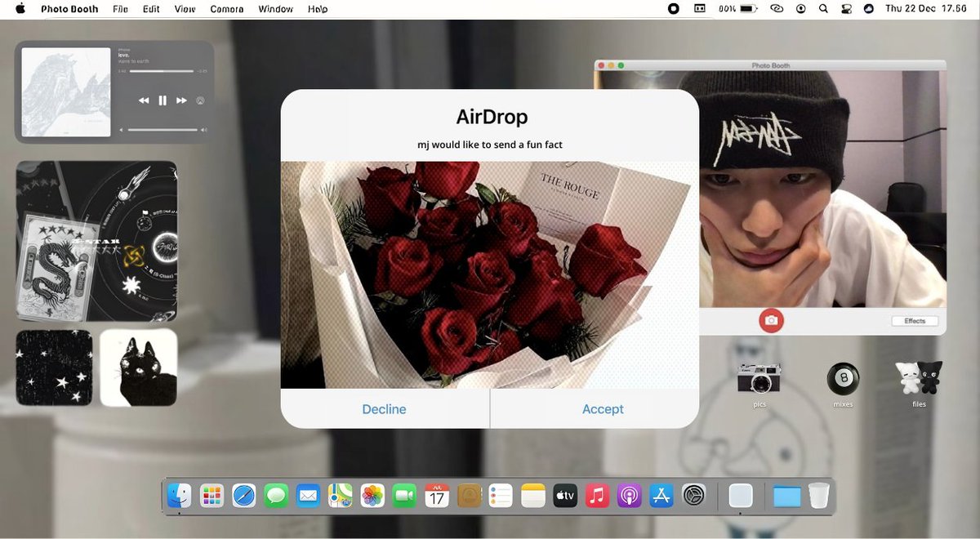This screenshot has height=539, width=980.
Task: Open Photos from the dock
Action: [372, 495]
